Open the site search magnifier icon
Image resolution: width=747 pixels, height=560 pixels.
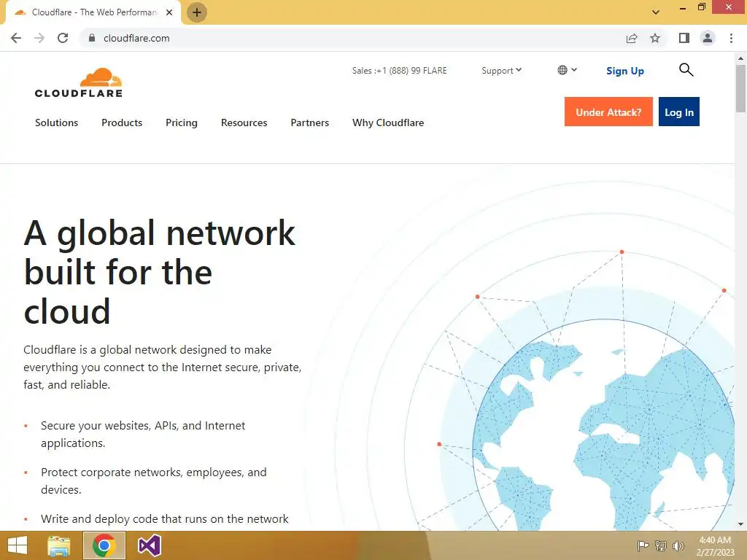pos(686,70)
